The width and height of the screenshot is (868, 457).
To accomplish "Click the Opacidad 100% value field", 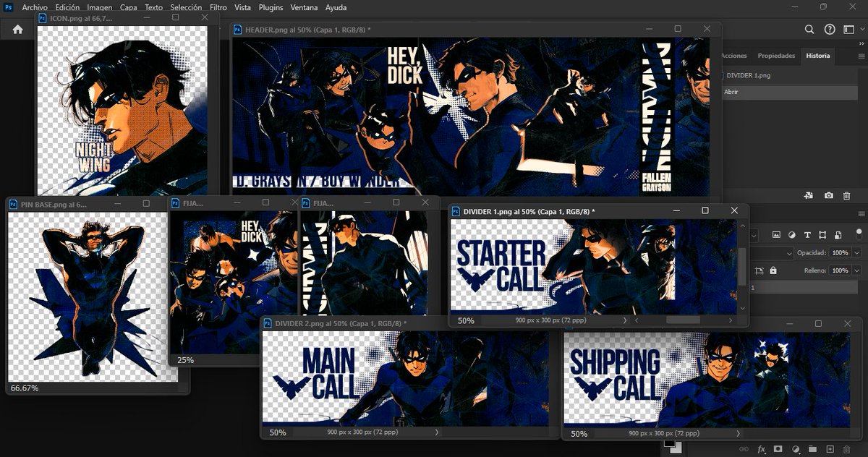I will pyautogui.click(x=840, y=253).
